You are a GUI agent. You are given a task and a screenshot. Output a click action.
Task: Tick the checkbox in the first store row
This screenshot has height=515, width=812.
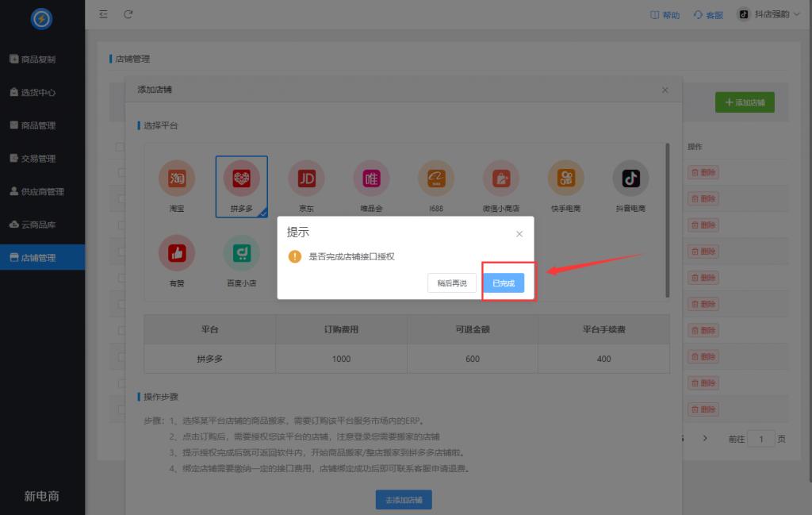coord(120,172)
